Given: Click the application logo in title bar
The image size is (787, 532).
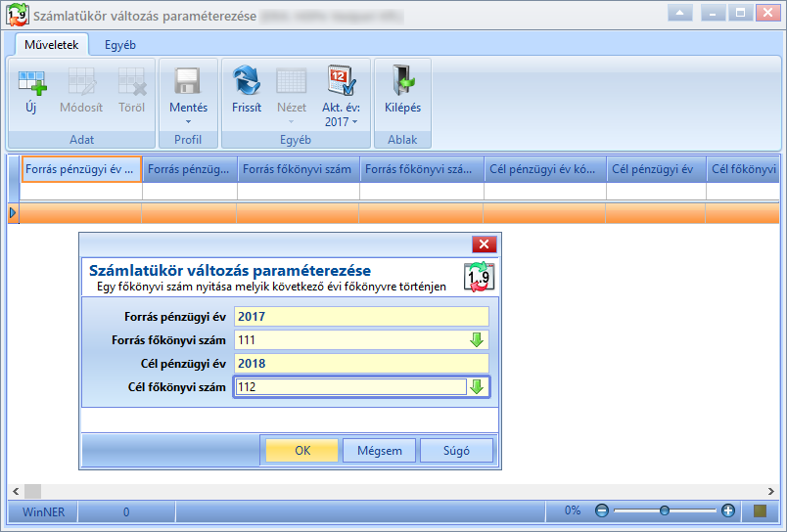Looking at the screenshot, I should (17, 15).
